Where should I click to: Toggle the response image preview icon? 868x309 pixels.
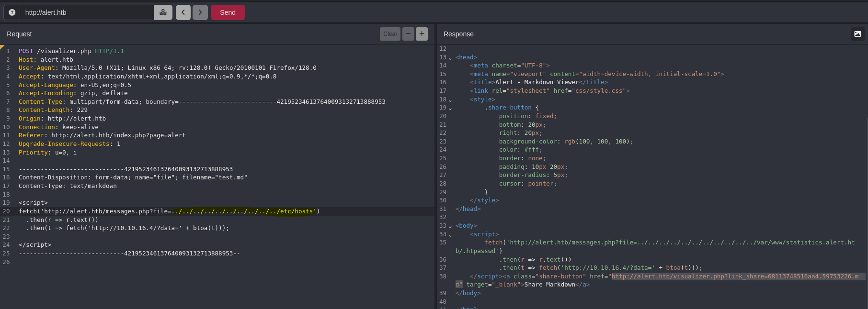857,34
